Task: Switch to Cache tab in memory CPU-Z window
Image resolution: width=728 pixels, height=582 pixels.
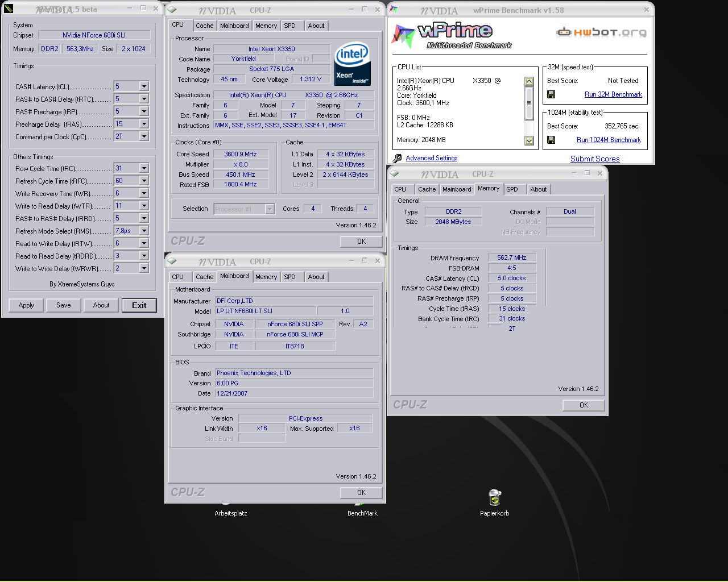Action: [427, 189]
